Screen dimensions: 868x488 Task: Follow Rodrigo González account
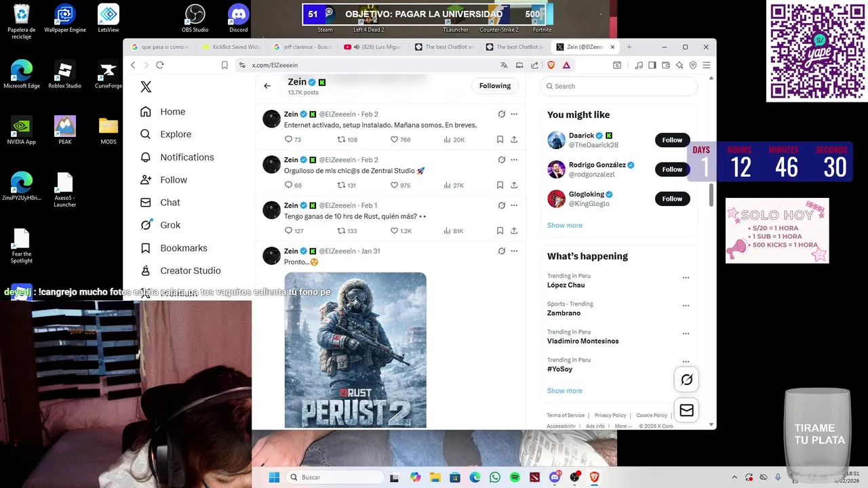pyautogui.click(x=672, y=169)
